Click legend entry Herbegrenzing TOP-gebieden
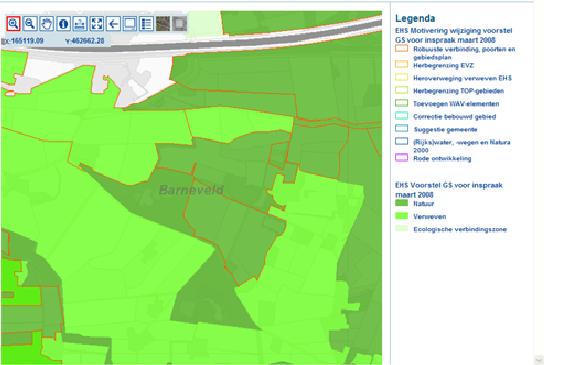 (x=458, y=91)
